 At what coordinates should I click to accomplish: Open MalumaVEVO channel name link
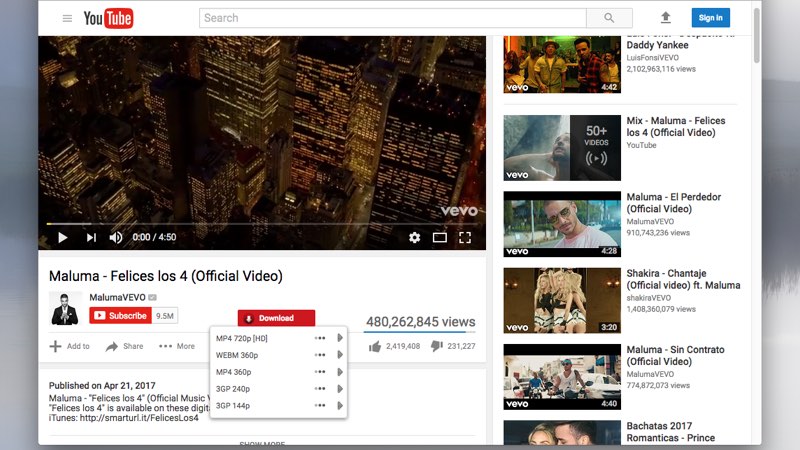[x=117, y=297]
